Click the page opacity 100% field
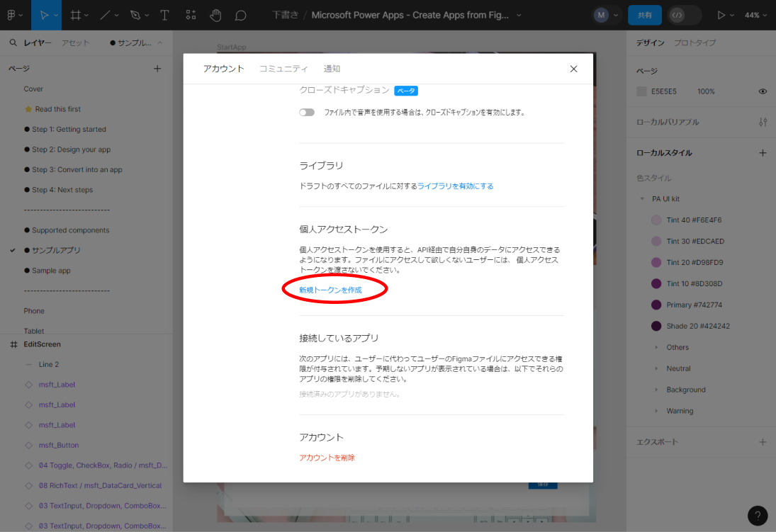Viewport: 776px width, 532px height. pyautogui.click(x=707, y=91)
